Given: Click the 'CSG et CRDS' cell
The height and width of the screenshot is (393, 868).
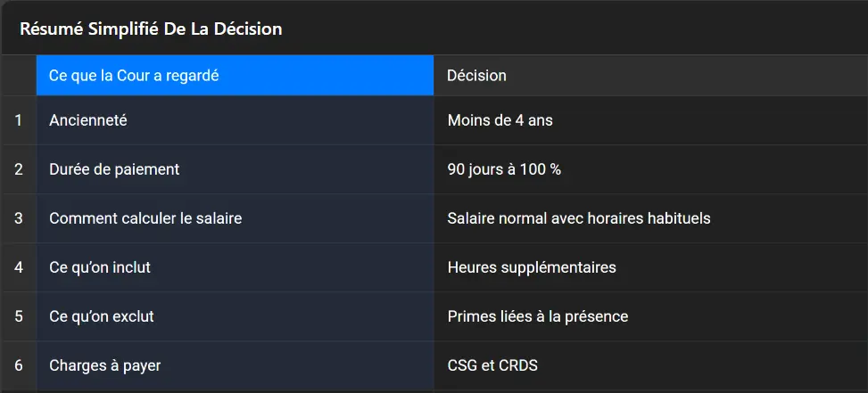Looking at the screenshot, I should 649,365.
